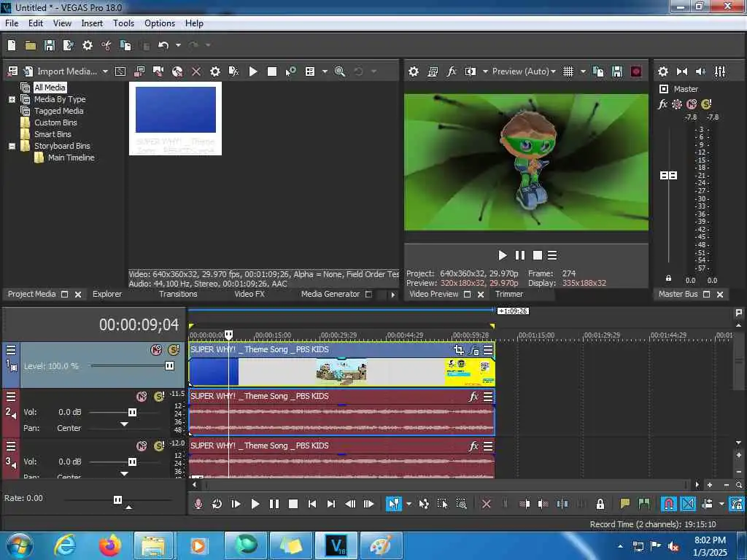Screen dimensions: 747x560
Task: Show overlays grid icon in preview
Action: point(568,71)
